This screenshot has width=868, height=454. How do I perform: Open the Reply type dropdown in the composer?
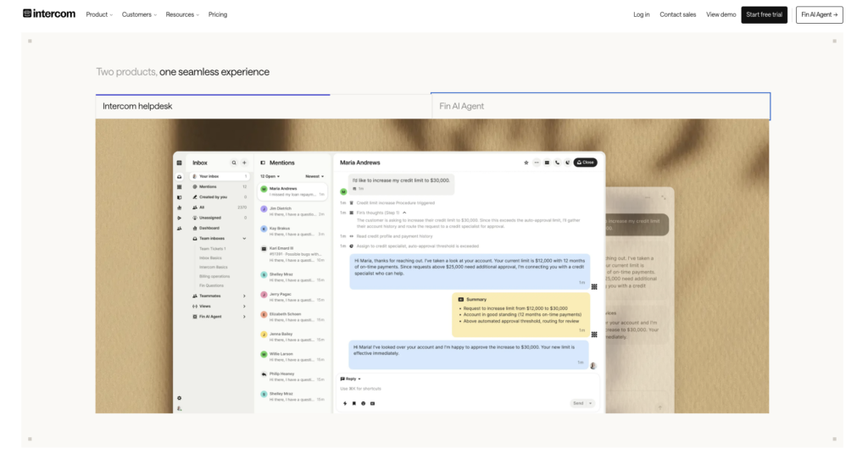(x=350, y=379)
